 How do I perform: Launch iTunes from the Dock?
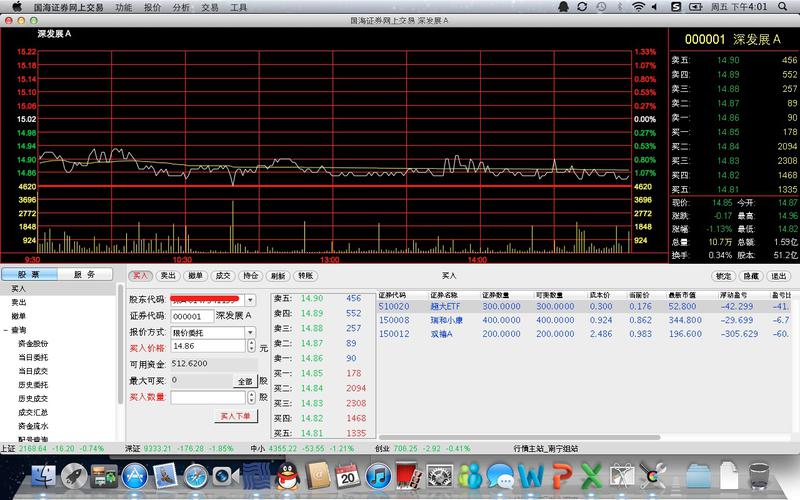(379, 477)
